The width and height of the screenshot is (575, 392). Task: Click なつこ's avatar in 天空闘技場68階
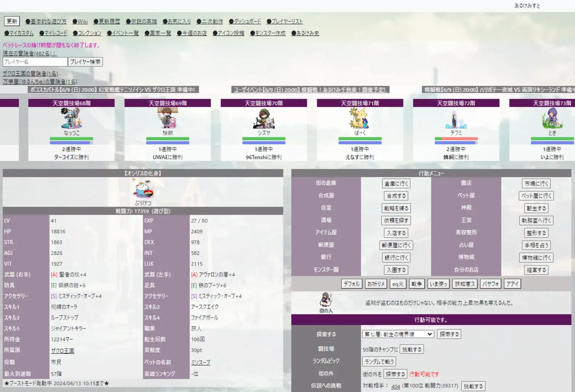(71, 118)
